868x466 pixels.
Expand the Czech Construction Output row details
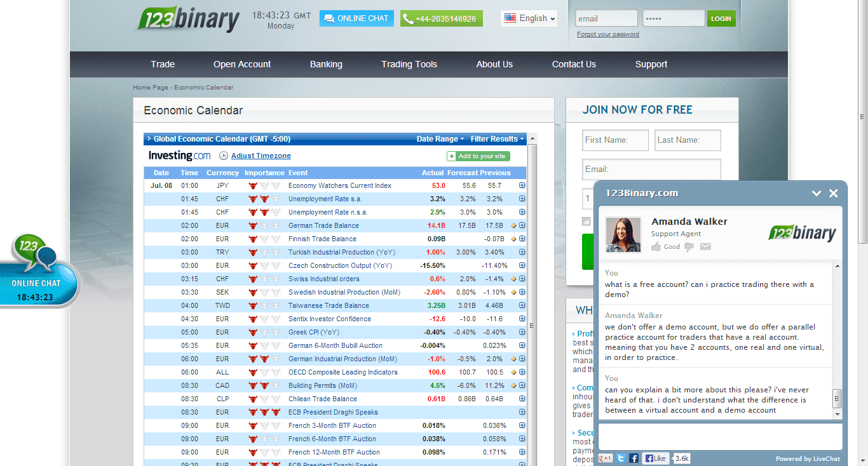[x=522, y=265]
